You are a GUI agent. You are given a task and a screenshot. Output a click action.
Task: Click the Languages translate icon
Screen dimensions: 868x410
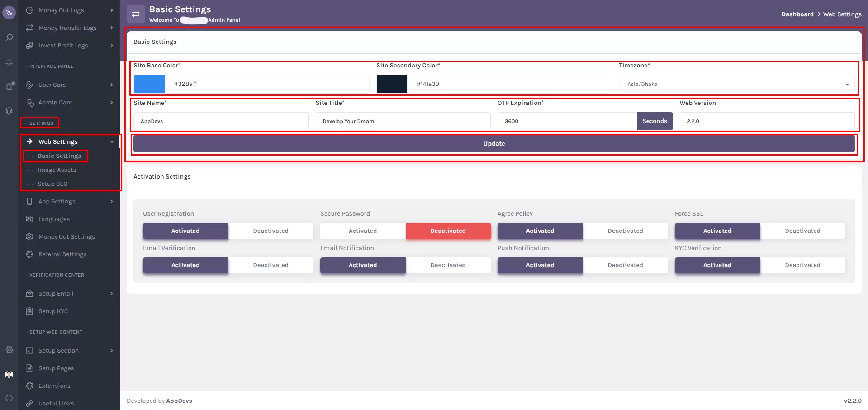click(x=29, y=219)
